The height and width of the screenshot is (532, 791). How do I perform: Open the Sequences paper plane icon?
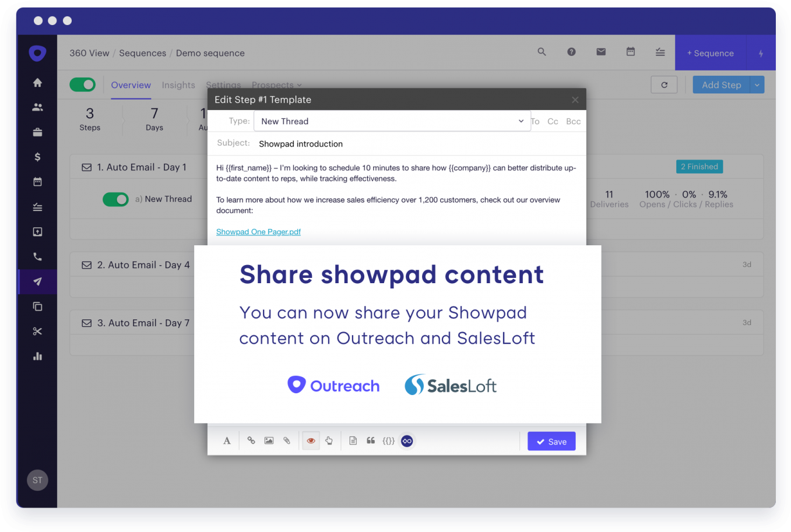point(37,281)
